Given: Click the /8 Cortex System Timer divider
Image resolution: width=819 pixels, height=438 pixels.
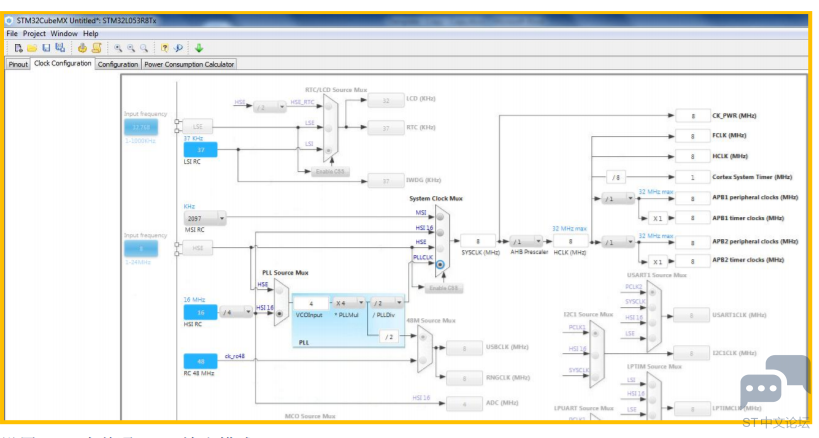Looking at the screenshot, I should click(616, 177).
